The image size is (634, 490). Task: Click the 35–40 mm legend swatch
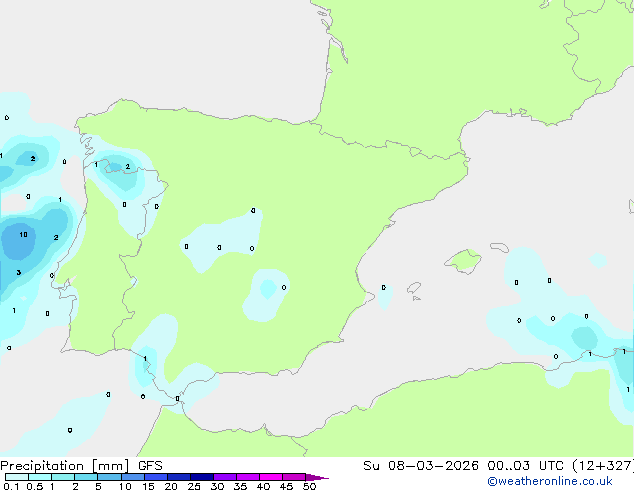[248, 477]
